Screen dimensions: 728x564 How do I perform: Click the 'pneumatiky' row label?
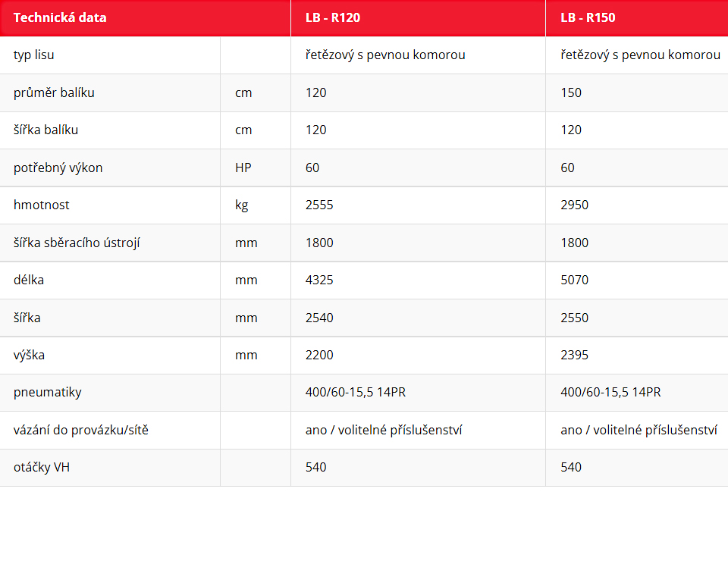tap(47, 393)
